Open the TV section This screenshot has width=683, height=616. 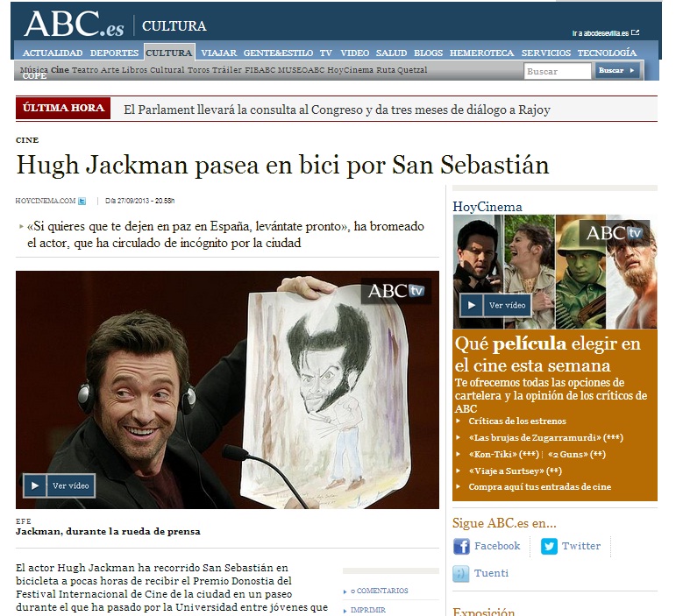point(326,53)
